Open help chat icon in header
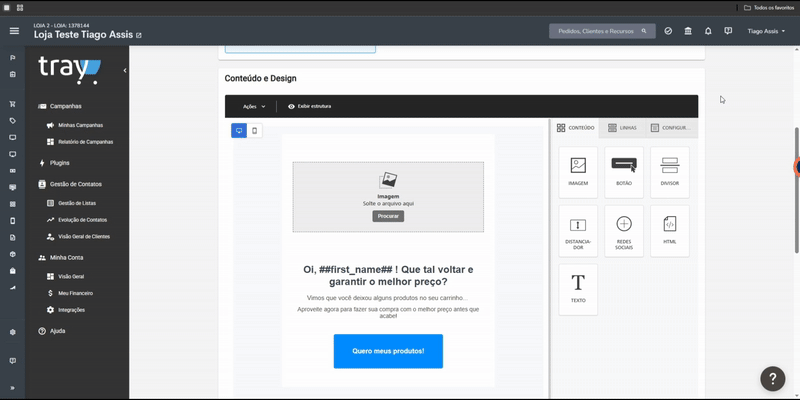Screen dimensions: 800x400 728,31
